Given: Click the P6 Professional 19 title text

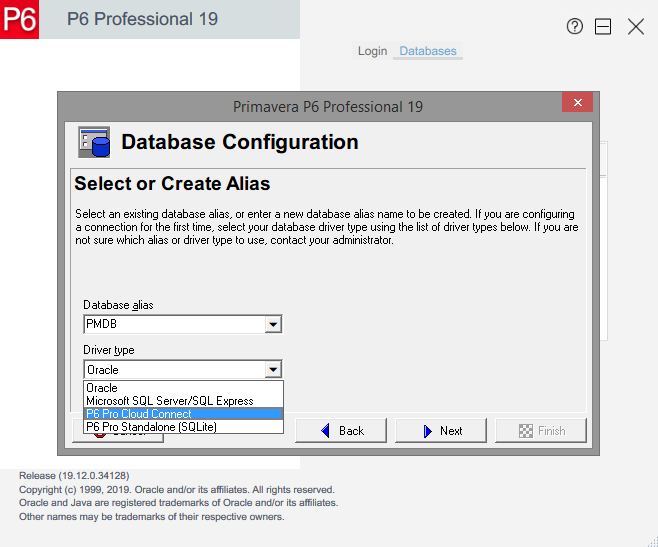Looking at the screenshot, I should [x=143, y=19].
